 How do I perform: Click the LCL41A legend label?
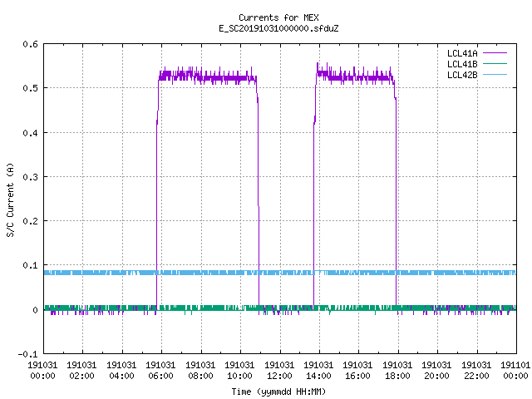462,53
